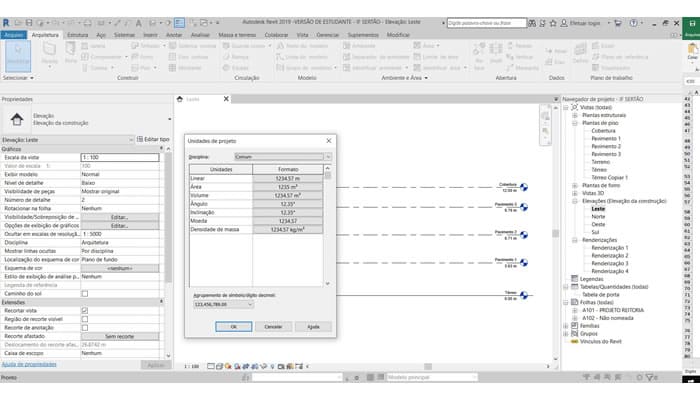Click the Linear format button 1234.57 m
This screenshot has width=700, height=400.
(288, 179)
